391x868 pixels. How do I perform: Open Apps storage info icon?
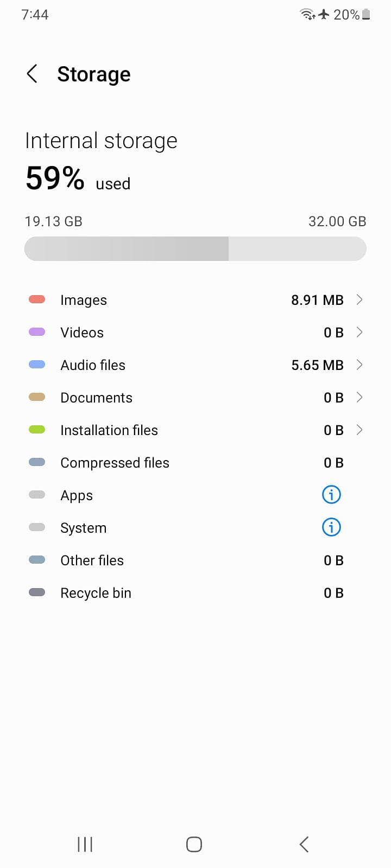[x=331, y=495]
